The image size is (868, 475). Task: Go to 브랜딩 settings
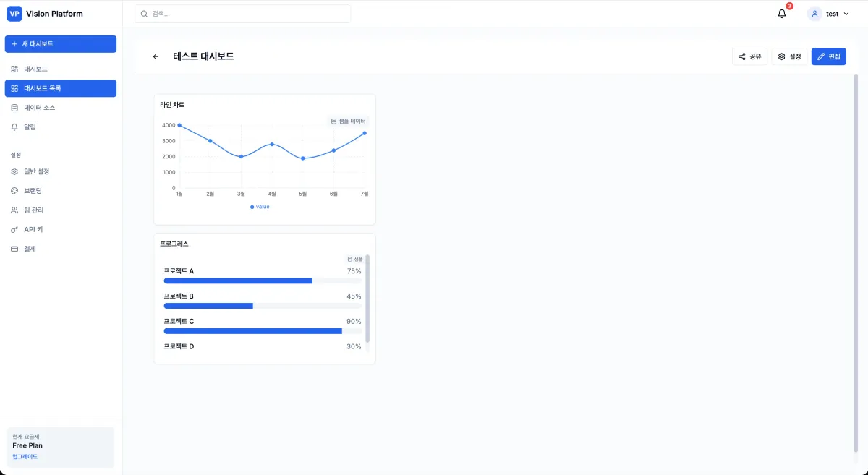pos(33,191)
